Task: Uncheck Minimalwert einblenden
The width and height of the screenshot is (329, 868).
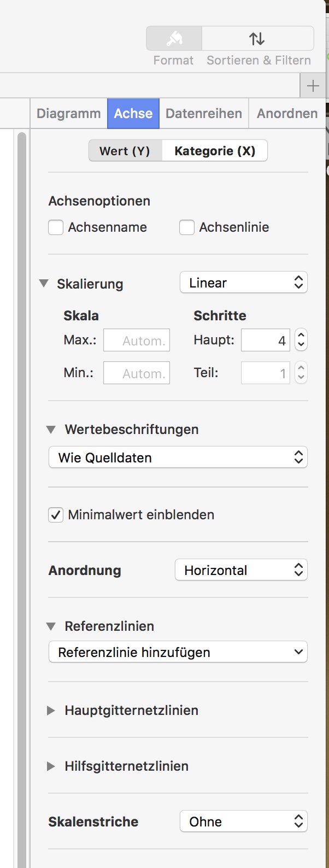Action: point(56,515)
